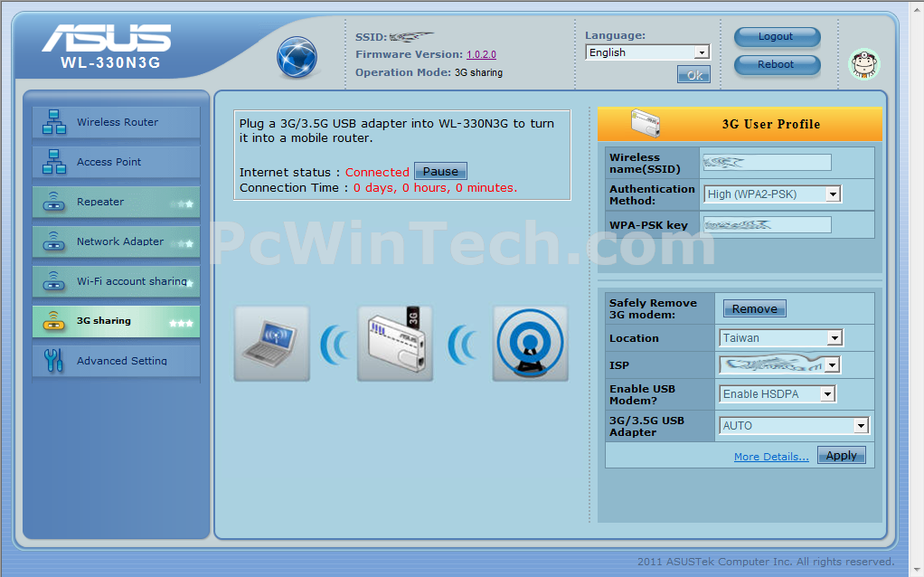Click the cartoon mascot icon
This screenshot has height=577, width=924.
864,64
